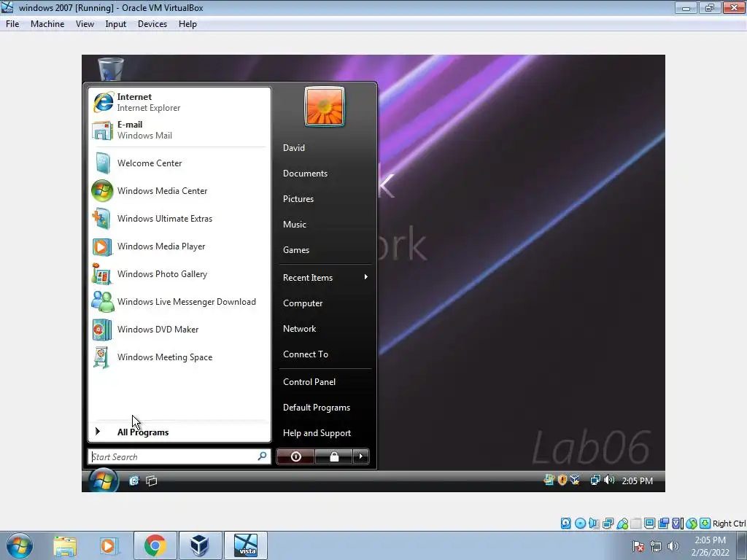Click VirtualBox Guest Additions tray icon

click(575, 480)
